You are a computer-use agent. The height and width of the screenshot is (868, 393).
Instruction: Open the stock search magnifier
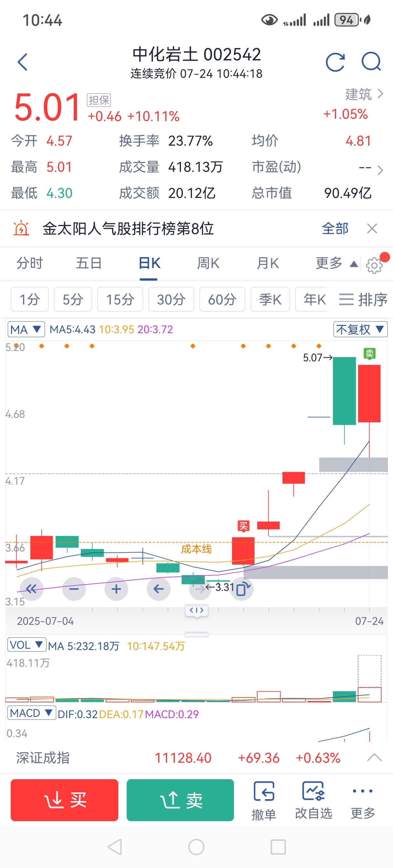coord(371,62)
